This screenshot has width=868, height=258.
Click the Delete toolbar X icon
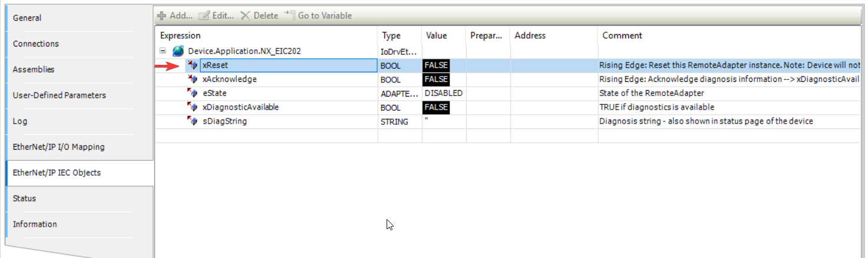pos(245,16)
